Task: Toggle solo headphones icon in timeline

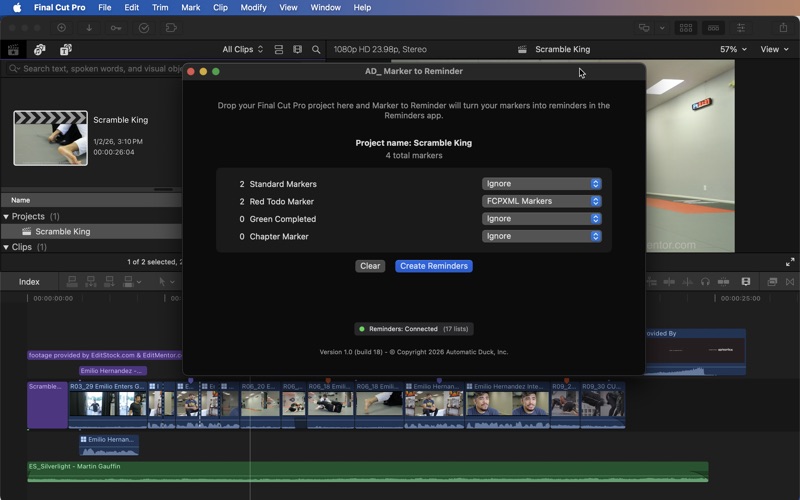Action: point(705,282)
